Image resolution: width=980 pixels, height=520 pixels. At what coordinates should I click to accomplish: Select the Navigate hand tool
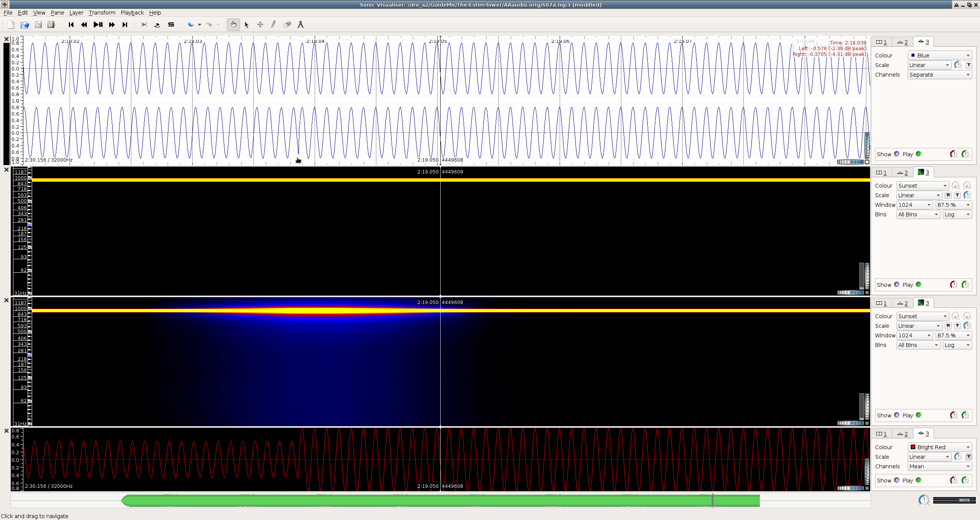(234, 25)
